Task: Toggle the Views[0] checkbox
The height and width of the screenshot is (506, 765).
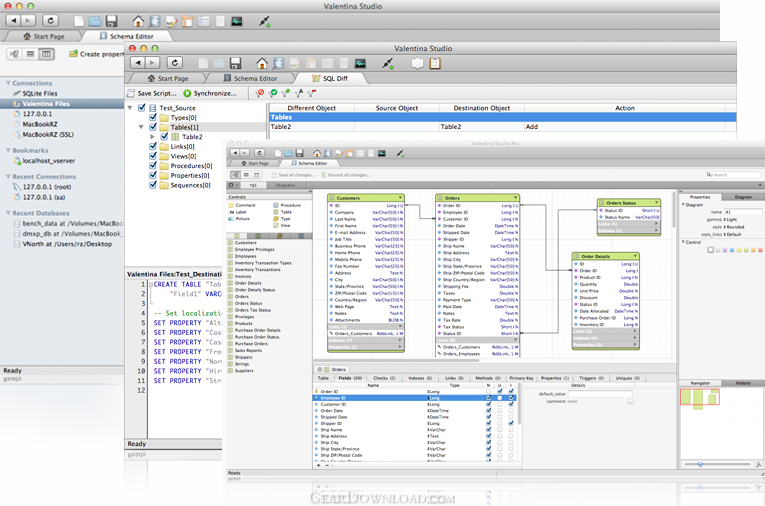Action: point(153,156)
